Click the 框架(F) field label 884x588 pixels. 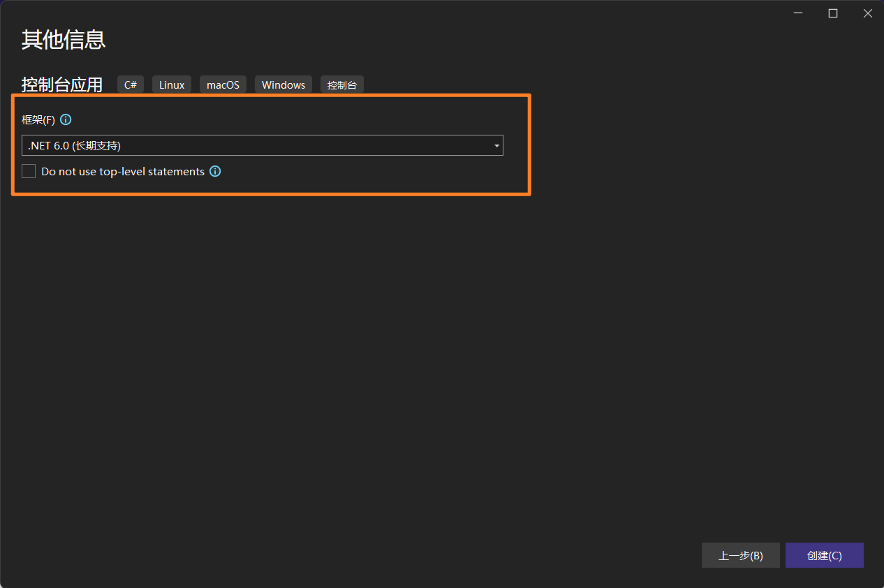(38, 120)
